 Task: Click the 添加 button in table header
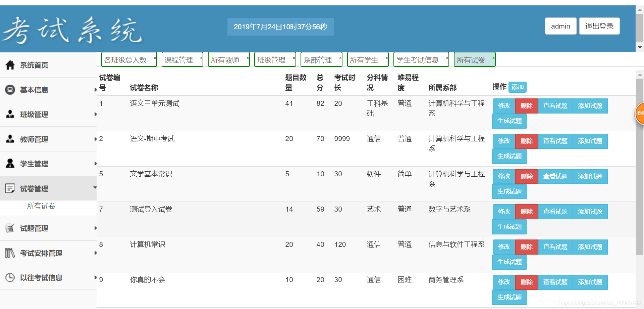coord(518,87)
